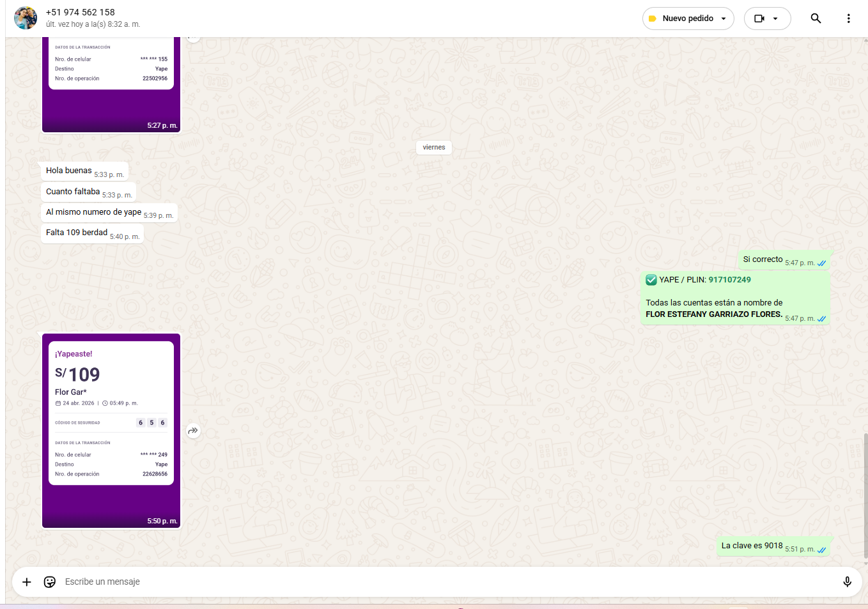The image size is (868, 609).
Task: Select the 'La clave es 9018' message
Action: [752, 546]
